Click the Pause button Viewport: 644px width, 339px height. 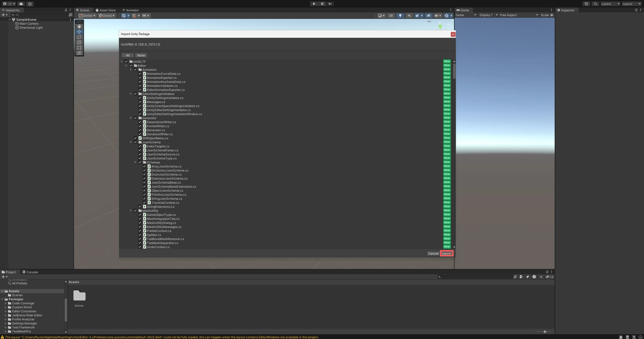click(x=322, y=4)
